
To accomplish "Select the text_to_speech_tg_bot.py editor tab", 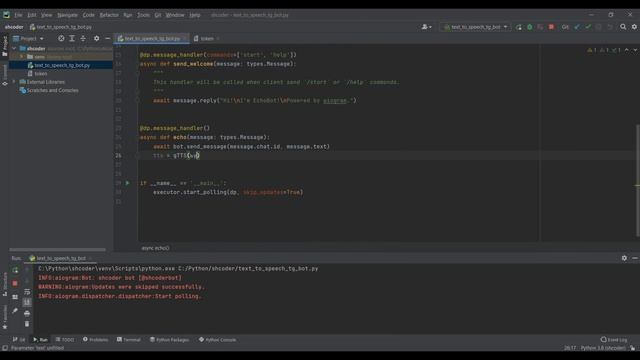I will tap(152, 38).
